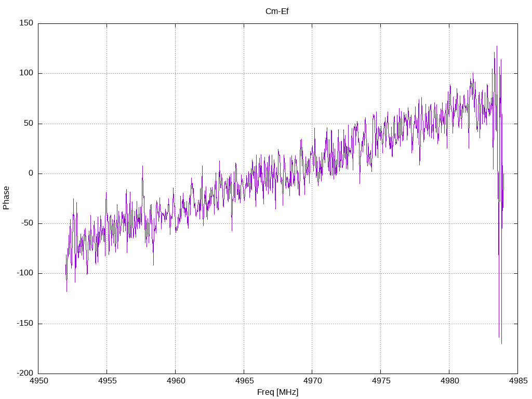This screenshot has width=532, height=399.
Task: Click the 4985 x-axis tick label
Action: click(518, 381)
